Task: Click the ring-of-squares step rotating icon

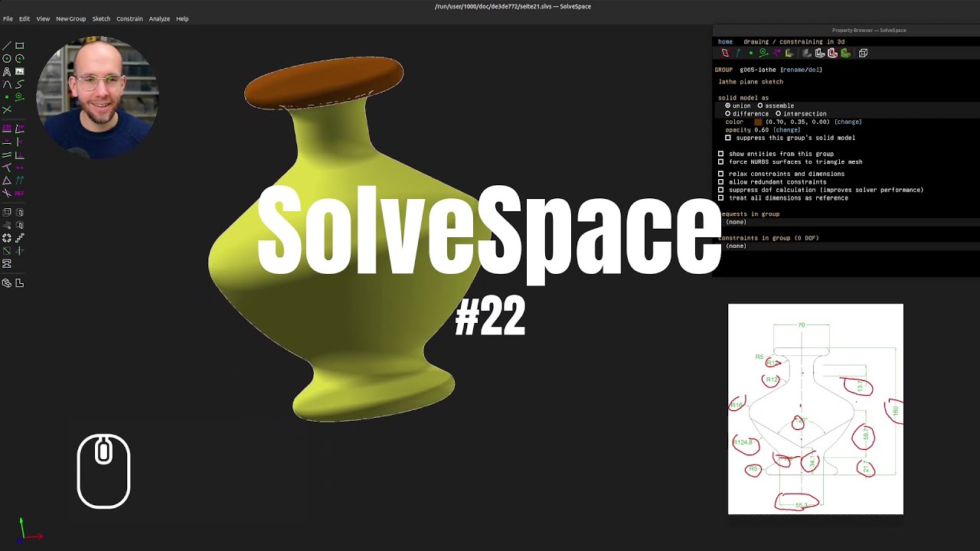Action: (x=7, y=238)
